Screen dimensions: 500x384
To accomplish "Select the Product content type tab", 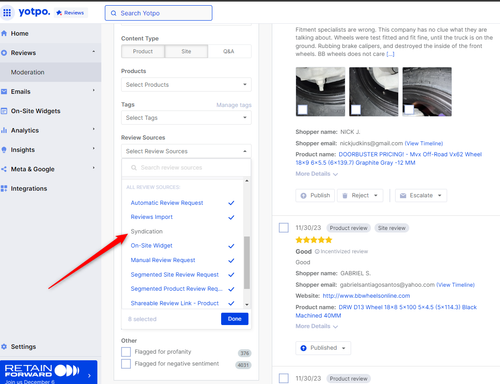I will click(143, 51).
